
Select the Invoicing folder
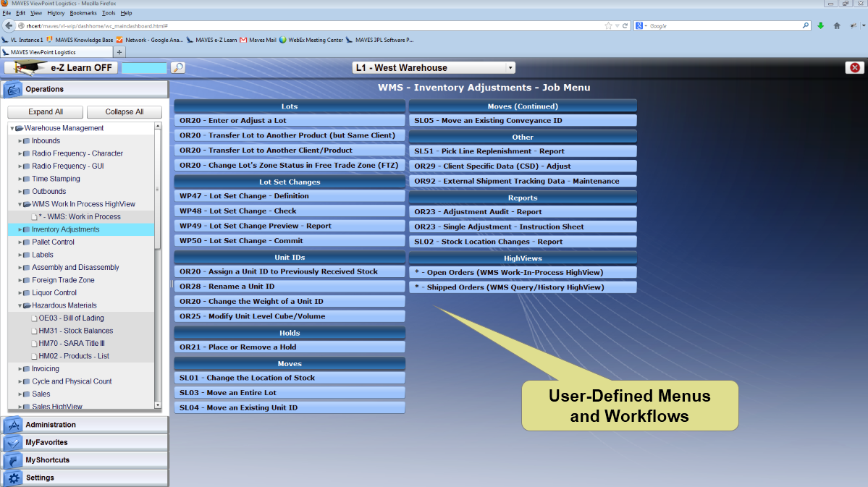click(x=46, y=369)
